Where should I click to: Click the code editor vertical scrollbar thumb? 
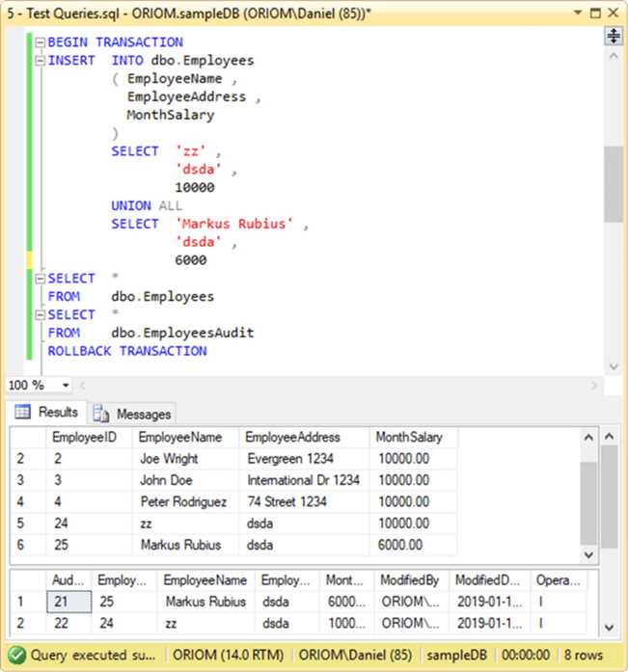[x=614, y=184]
